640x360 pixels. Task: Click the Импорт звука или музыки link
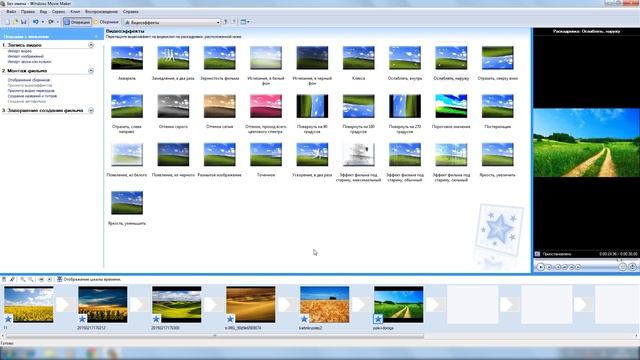tap(29, 62)
